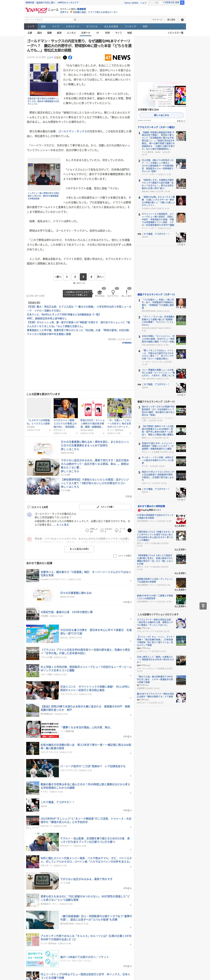
Task: Share article on Facebook below headline
Action: pos(70,57)
